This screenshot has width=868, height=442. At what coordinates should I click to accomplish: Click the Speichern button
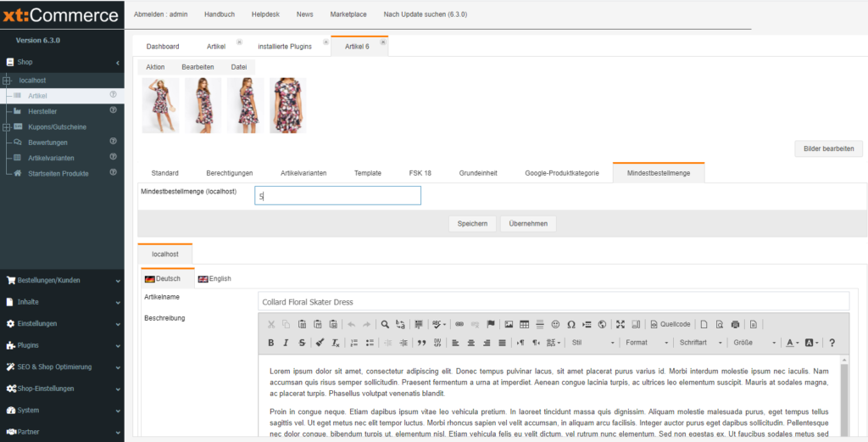(472, 224)
